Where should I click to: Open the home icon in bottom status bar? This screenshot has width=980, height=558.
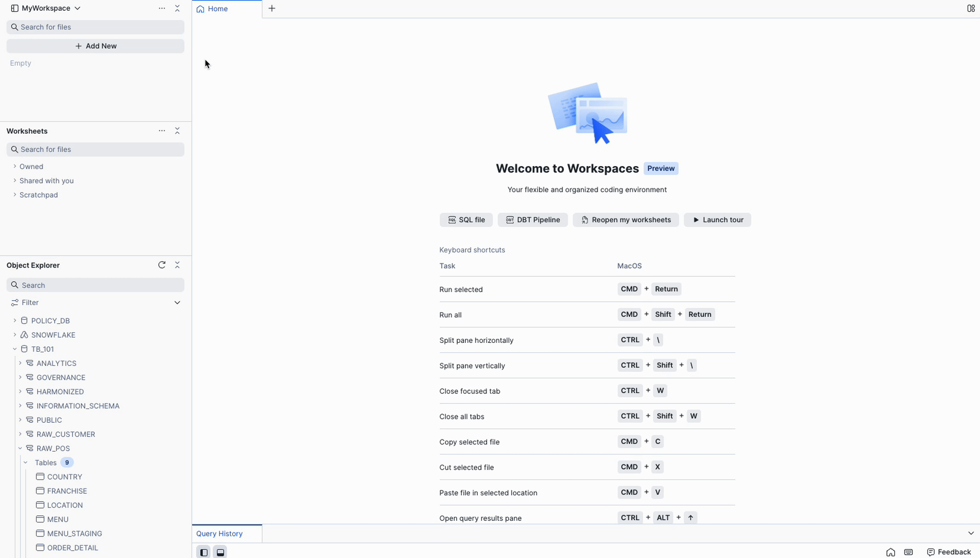point(890,552)
